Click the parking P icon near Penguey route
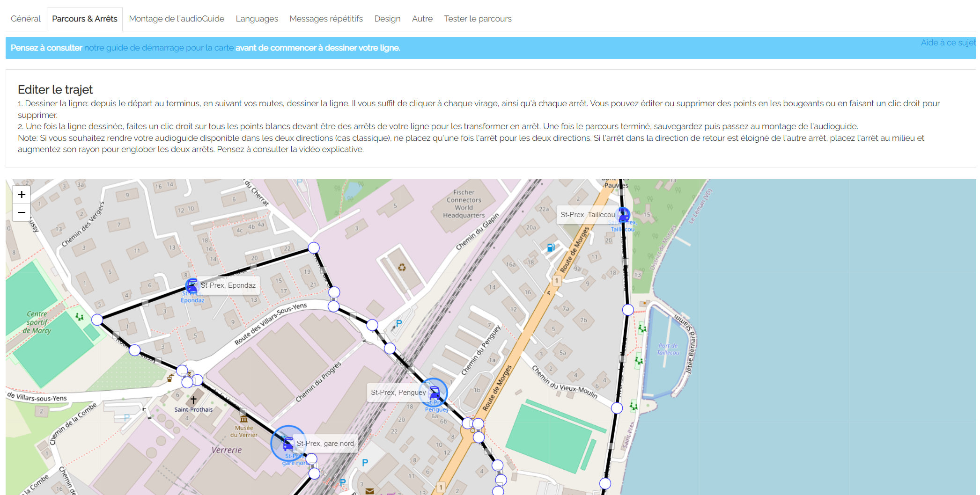This screenshot has width=980, height=495. point(399,323)
